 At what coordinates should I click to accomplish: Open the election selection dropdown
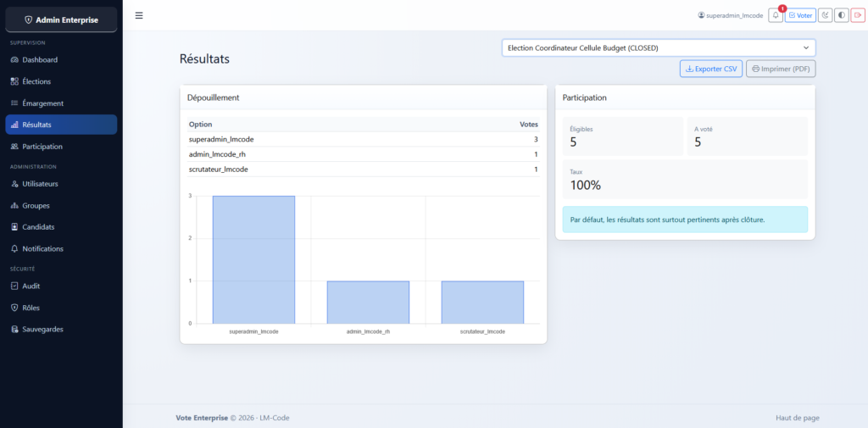[x=658, y=48]
